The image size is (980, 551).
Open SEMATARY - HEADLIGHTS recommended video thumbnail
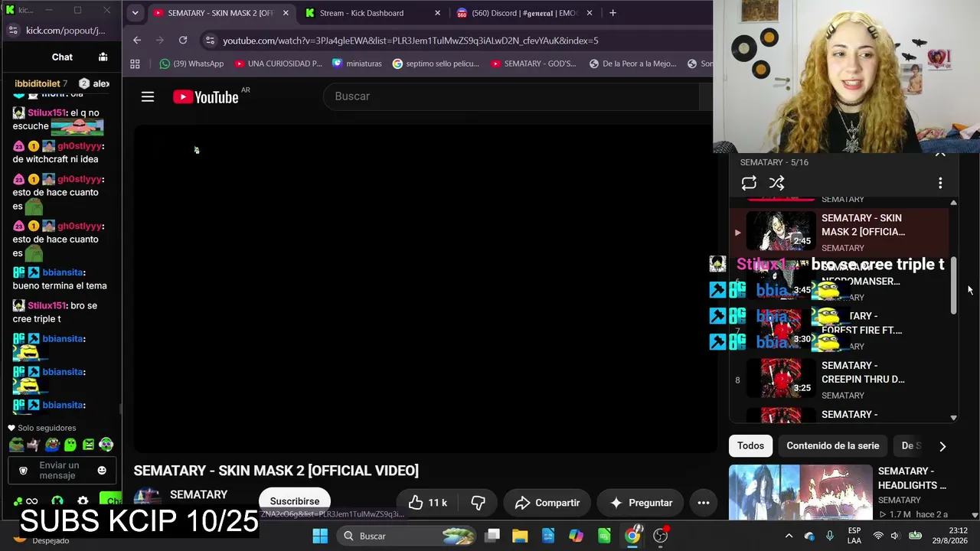(x=800, y=492)
